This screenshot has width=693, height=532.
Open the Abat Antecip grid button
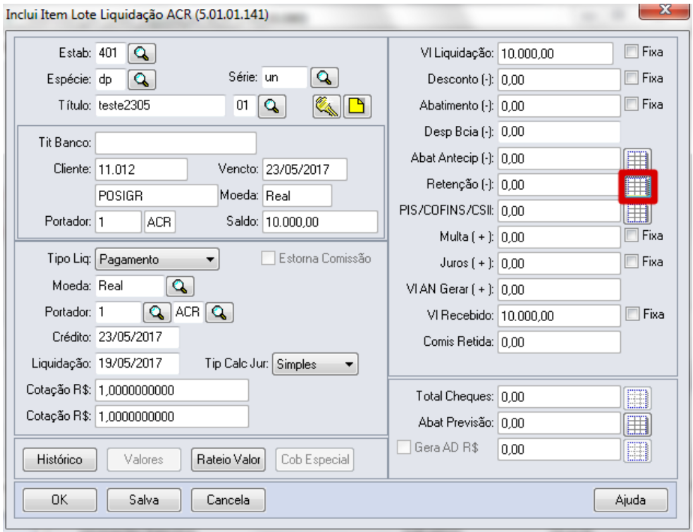tap(637, 159)
